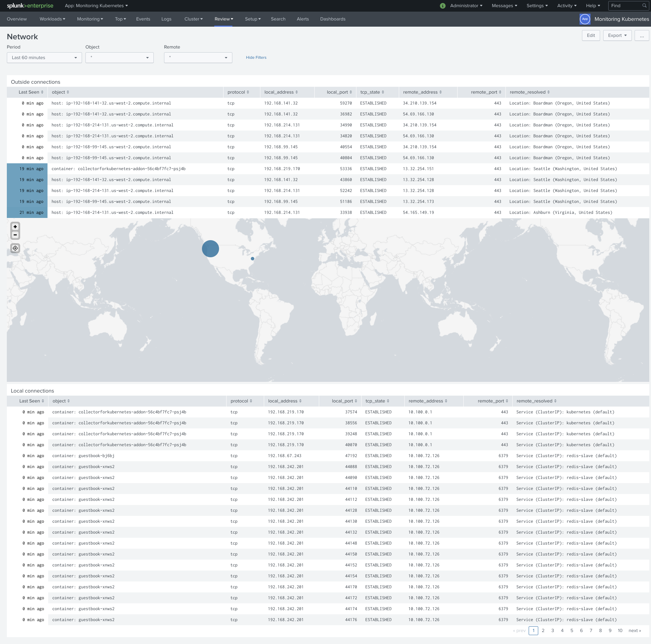Viewport: 651px width, 644px height.
Task: Click the Monitoring Kubernetes app icon
Action: [x=585, y=19]
